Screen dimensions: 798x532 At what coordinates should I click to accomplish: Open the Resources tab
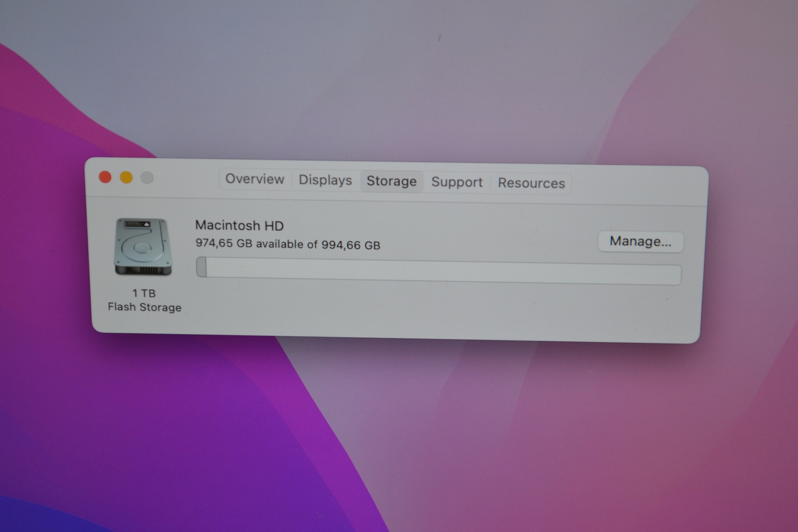coord(532,183)
